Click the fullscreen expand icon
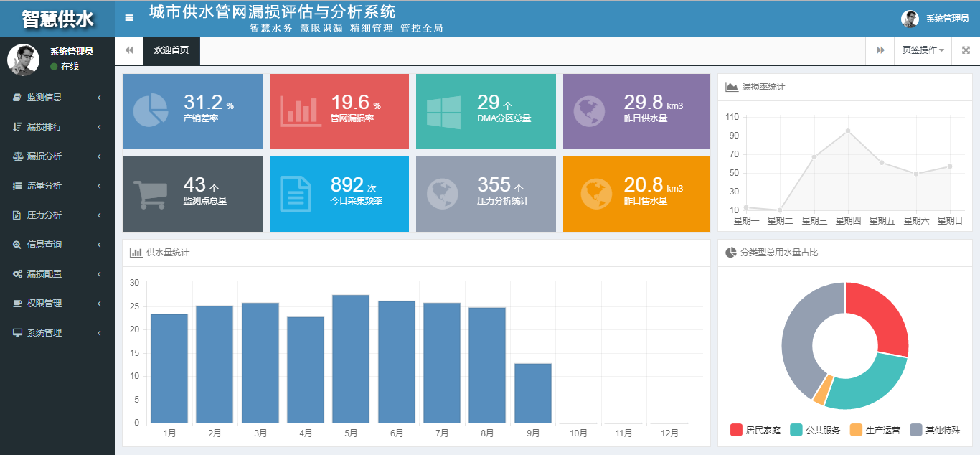The image size is (980, 455). (966, 50)
